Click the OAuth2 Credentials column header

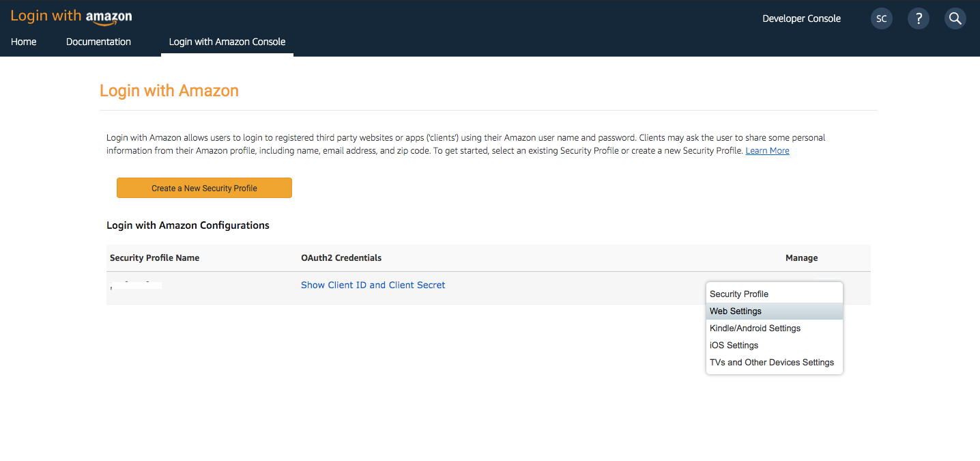click(x=341, y=258)
